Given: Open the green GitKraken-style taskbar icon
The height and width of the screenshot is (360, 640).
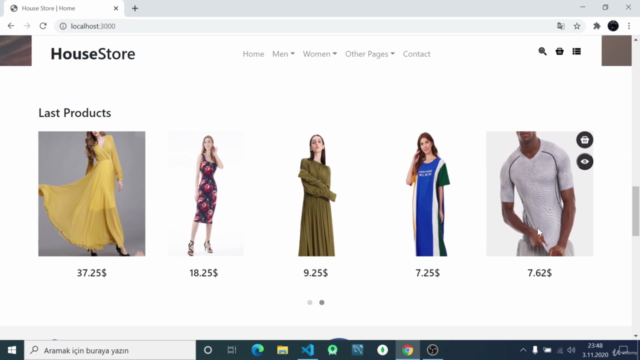Looking at the screenshot, I should 333,350.
